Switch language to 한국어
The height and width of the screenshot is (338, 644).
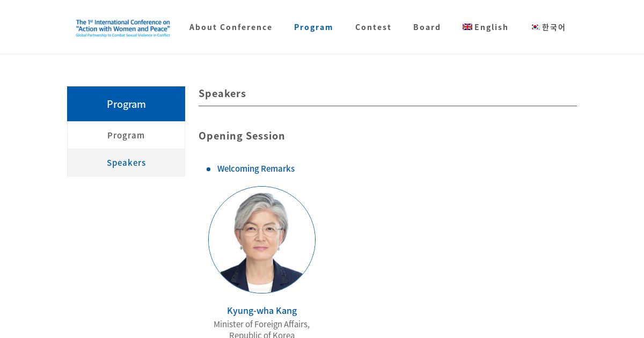click(x=548, y=27)
